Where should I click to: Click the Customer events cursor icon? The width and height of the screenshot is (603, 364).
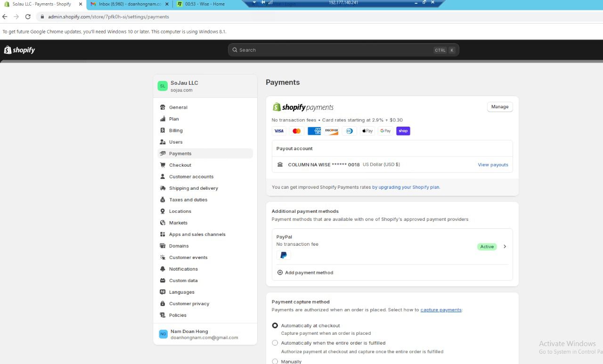tap(163, 257)
